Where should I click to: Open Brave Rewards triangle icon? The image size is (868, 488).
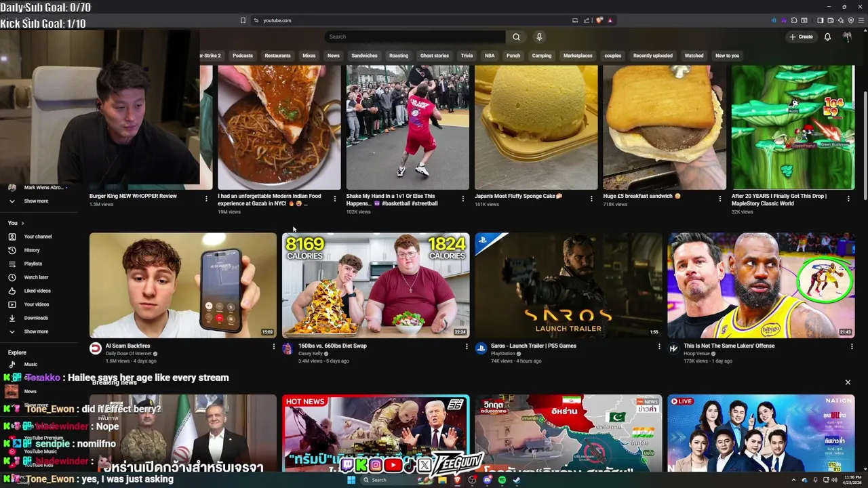[610, 20]
